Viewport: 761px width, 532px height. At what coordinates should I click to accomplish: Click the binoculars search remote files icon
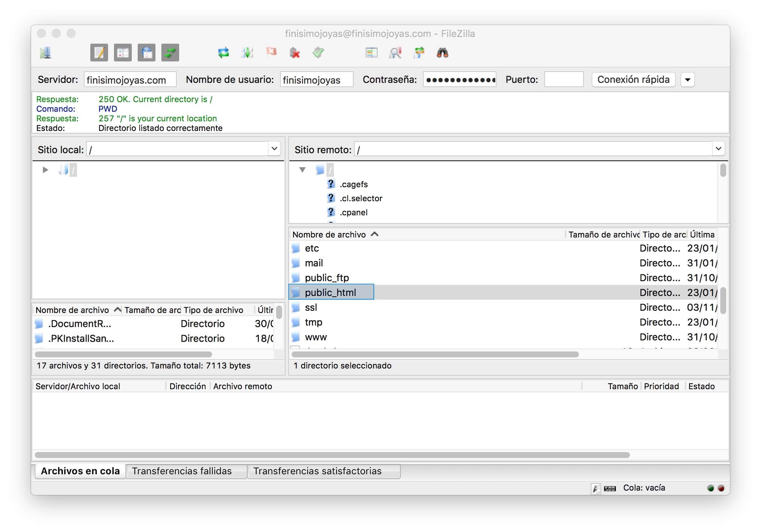pos(442,53)
